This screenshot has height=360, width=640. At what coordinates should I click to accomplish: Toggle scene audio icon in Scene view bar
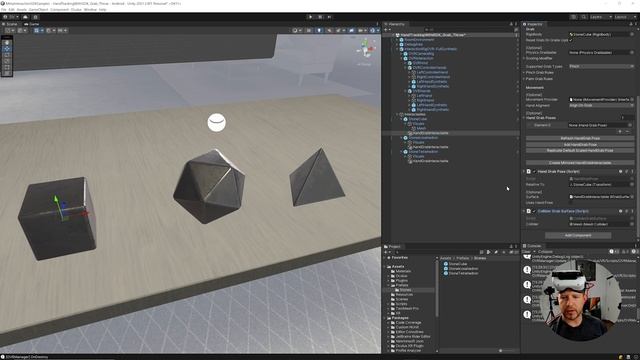click(x=329, y=30)
